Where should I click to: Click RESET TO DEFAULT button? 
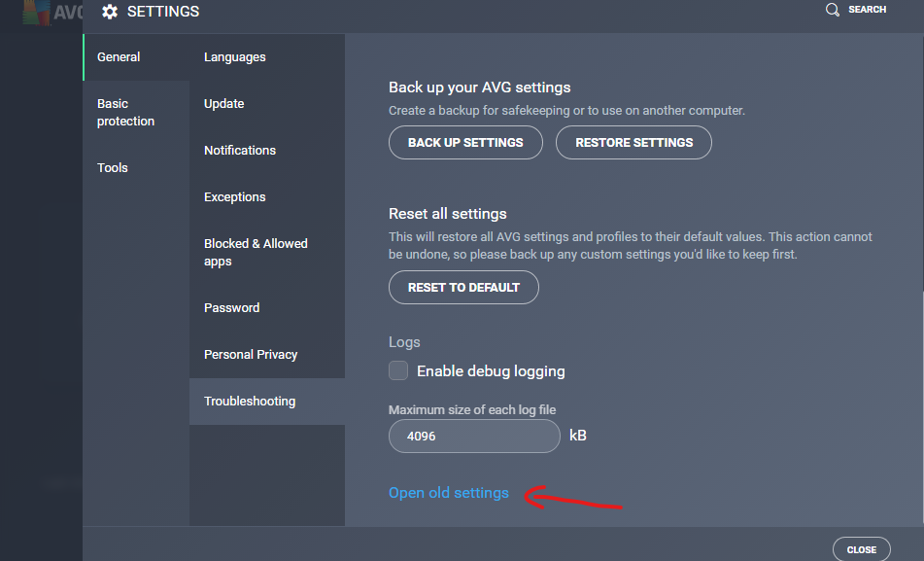pyautogui.click(x=463, y=287)
